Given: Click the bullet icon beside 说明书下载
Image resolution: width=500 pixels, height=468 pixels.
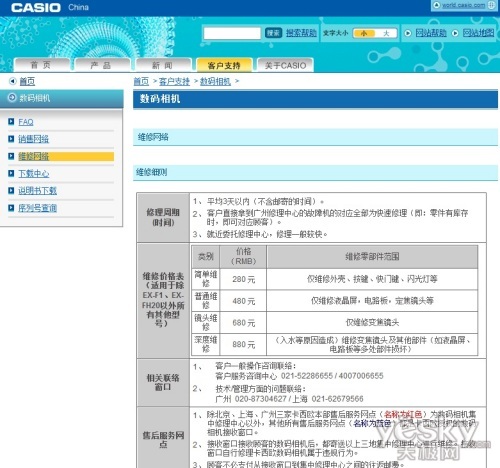Looking at the screenshot, I should [11, 191].
